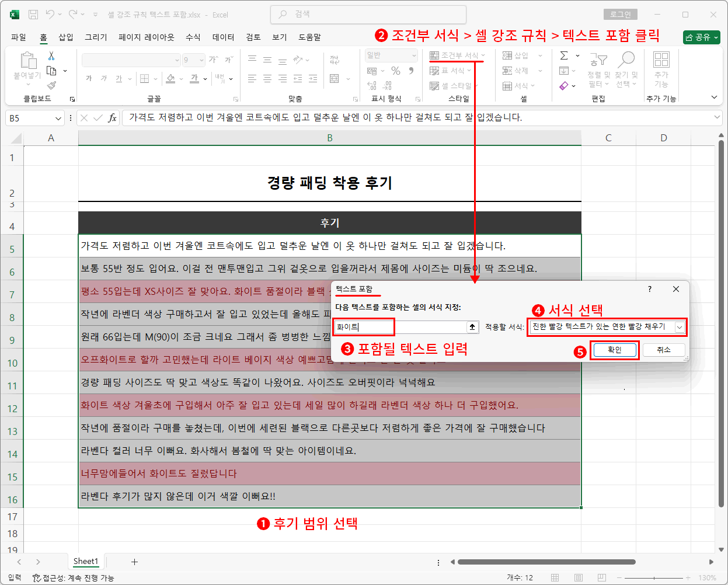The width and height of the screenshot is (728, 585).
Task: Click the dialog help question mark
Action: click(650, 289)
